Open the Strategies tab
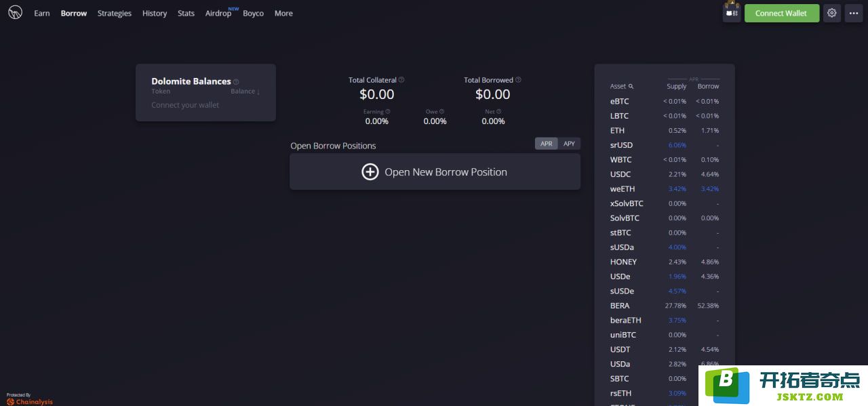This screenshot has height=406, width=868. pyautogui.click(x=115, y=14)
